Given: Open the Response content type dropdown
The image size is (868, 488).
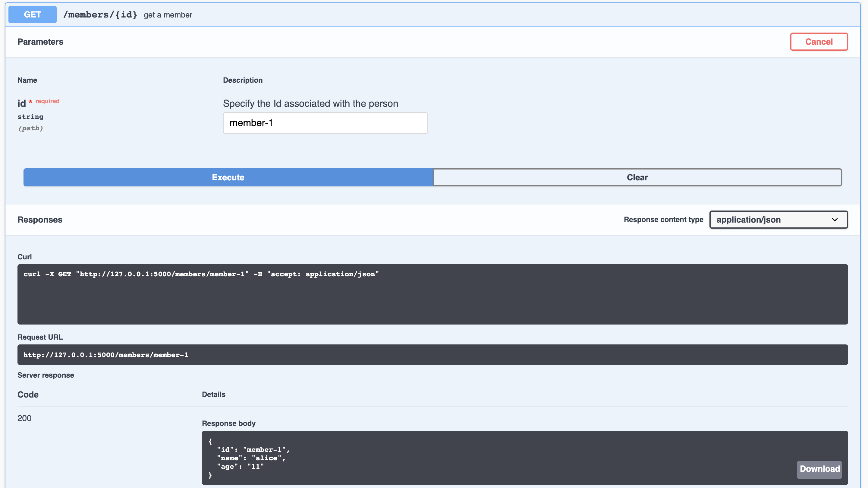Looking at the screenshot, I should 778,220.
